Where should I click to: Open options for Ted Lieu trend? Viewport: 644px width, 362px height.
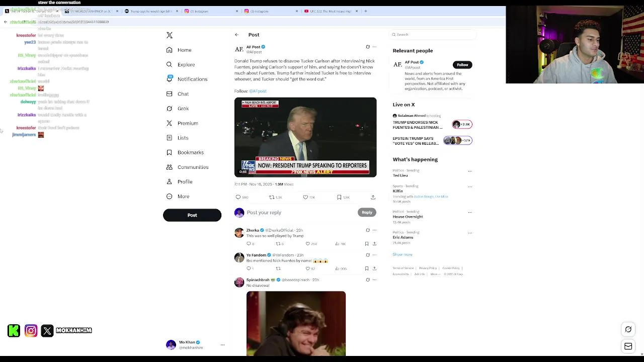(x=470, y=171)
